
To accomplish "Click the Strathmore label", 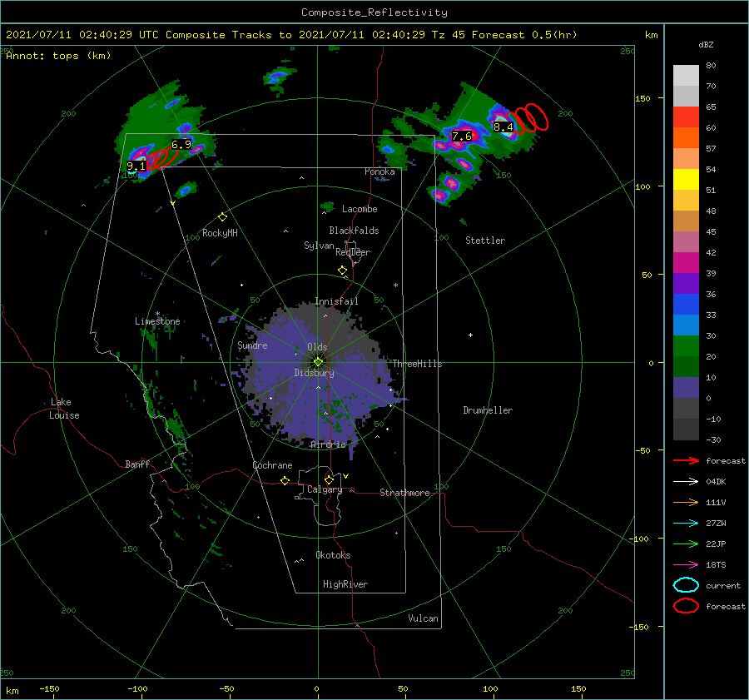I will (x=404, y=493).
